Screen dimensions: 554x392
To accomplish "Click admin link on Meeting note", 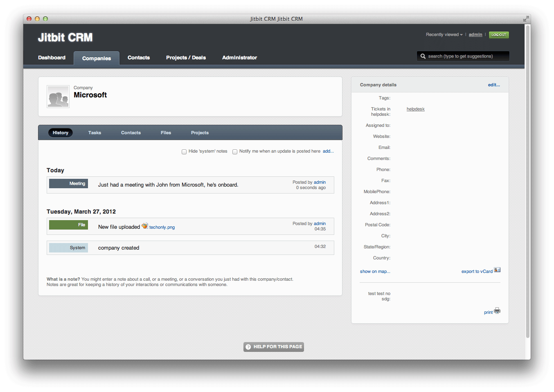I will [x=320, y=182].
